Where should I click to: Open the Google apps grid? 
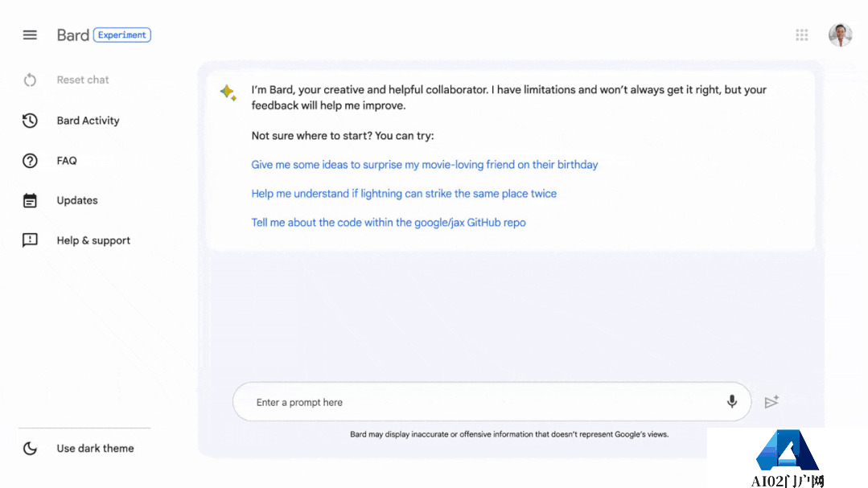point(801,35)
